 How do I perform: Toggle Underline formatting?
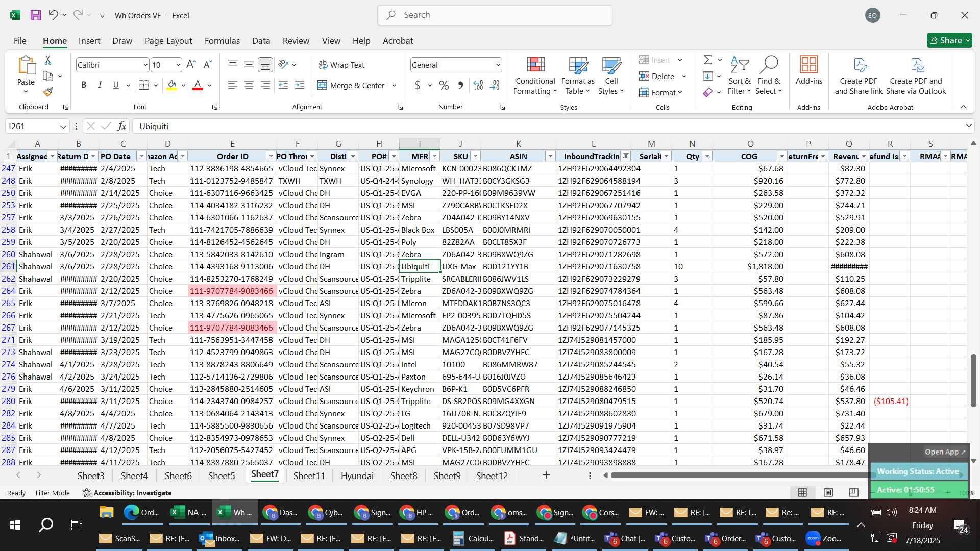coord(116,85)
